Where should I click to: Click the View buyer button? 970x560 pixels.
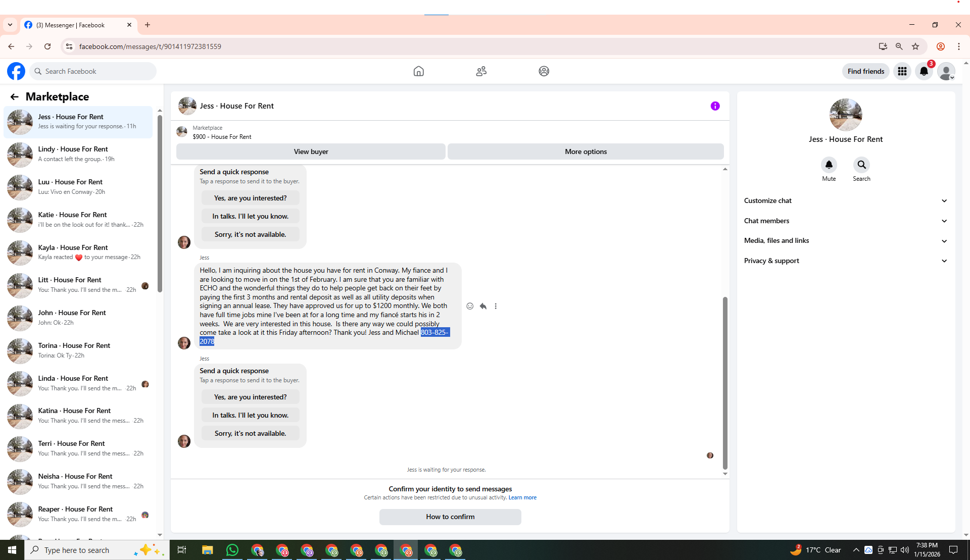(x=311, y=151)
